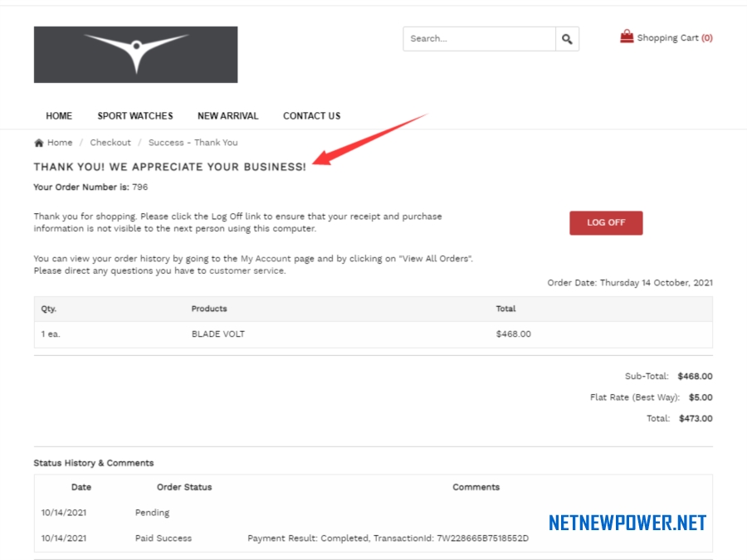
Task: Click the date in Paid Success row
Action: (64, 538)
